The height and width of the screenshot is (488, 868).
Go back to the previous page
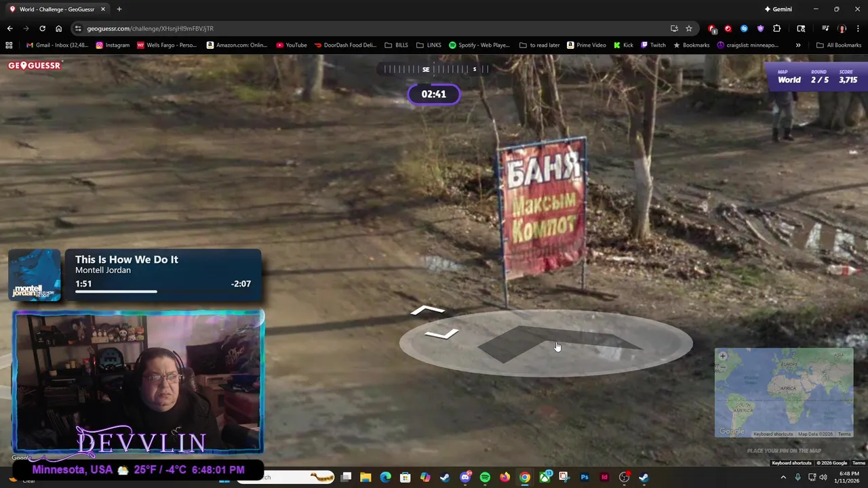(9, 28)
